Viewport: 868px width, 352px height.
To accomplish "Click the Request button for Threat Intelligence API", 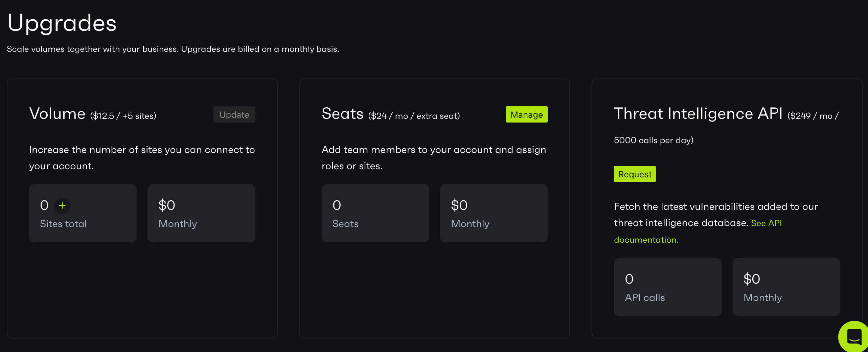I will point(635,174).
